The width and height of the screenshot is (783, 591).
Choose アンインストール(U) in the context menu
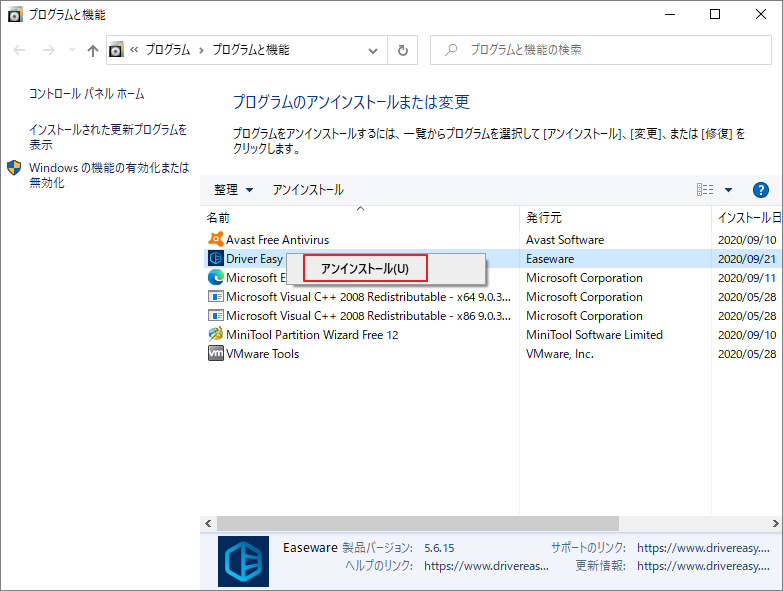pyautogui.click(x=365, y=269)
